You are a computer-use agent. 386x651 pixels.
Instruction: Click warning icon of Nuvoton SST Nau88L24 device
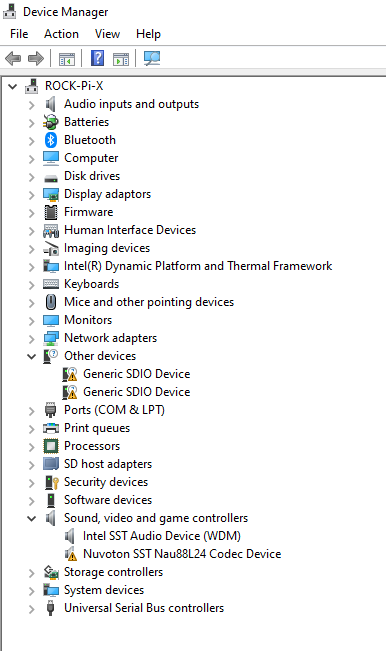(x=70, y=554)
